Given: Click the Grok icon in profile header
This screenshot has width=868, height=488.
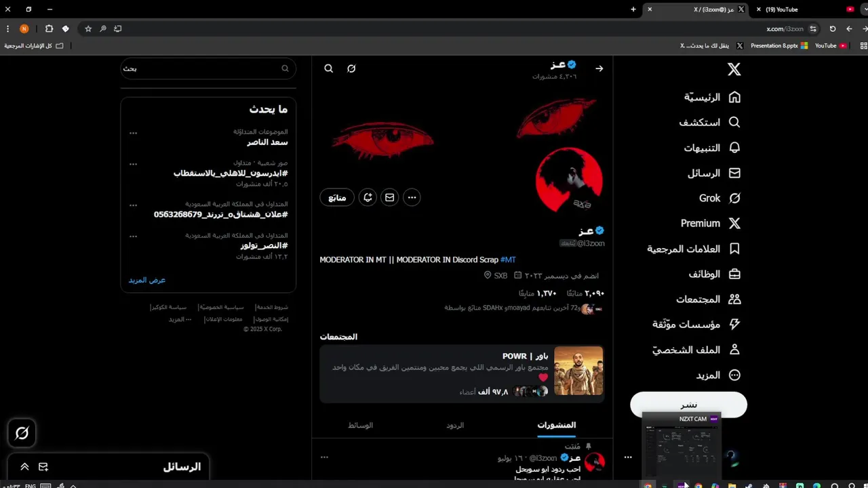Looking at the screenshot, I should 351,68.
